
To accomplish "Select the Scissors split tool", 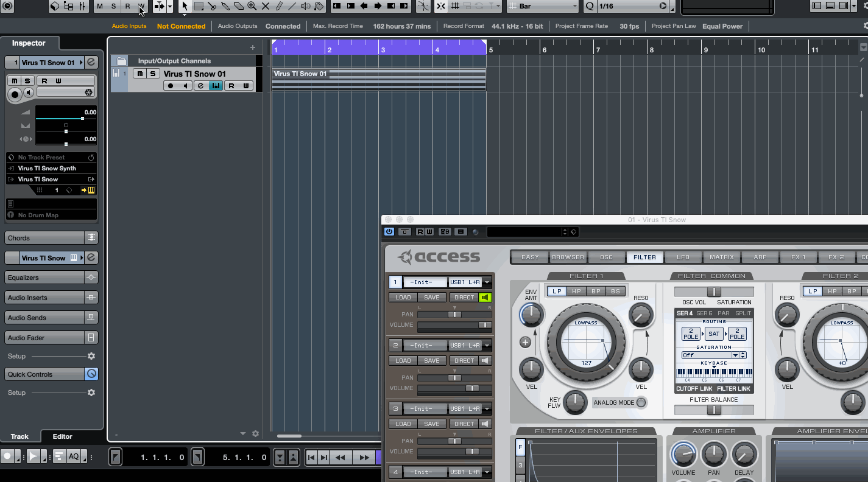I will click(x=212, y=7).
